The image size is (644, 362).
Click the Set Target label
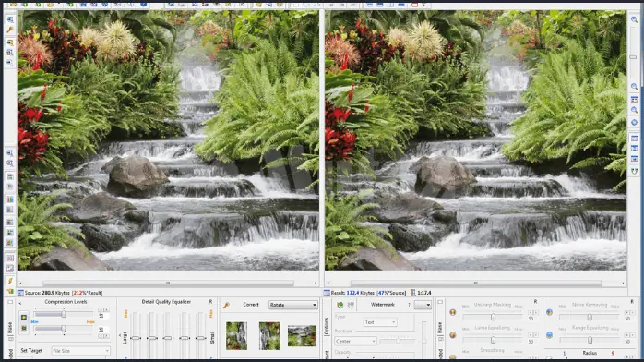click(31, 351)
